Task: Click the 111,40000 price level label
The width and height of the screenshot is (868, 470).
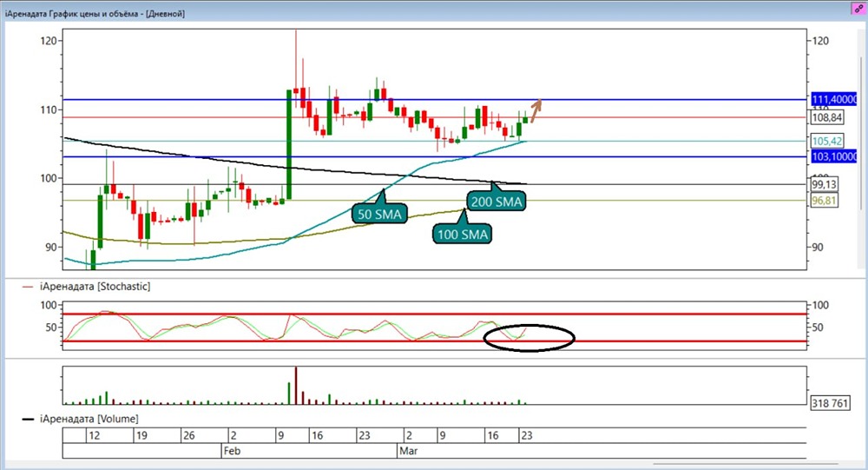Action: pyautogui.click(x=833, y=99)
